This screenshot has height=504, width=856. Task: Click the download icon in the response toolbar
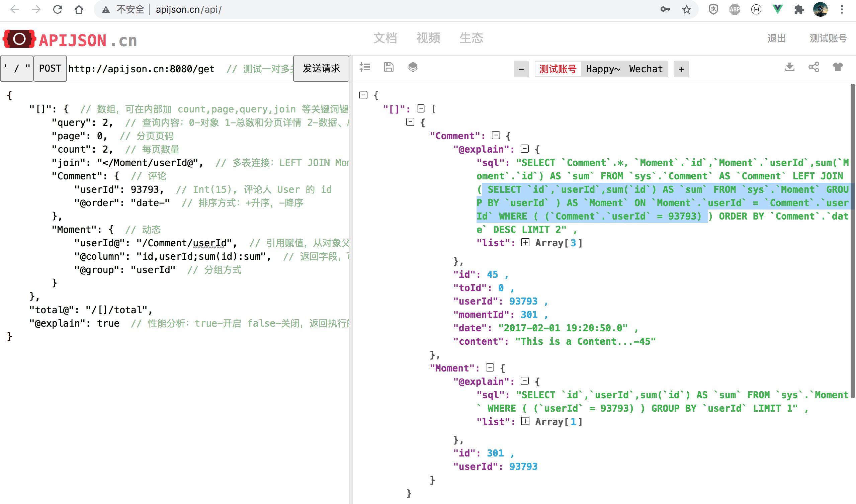(x=790, y=67)
